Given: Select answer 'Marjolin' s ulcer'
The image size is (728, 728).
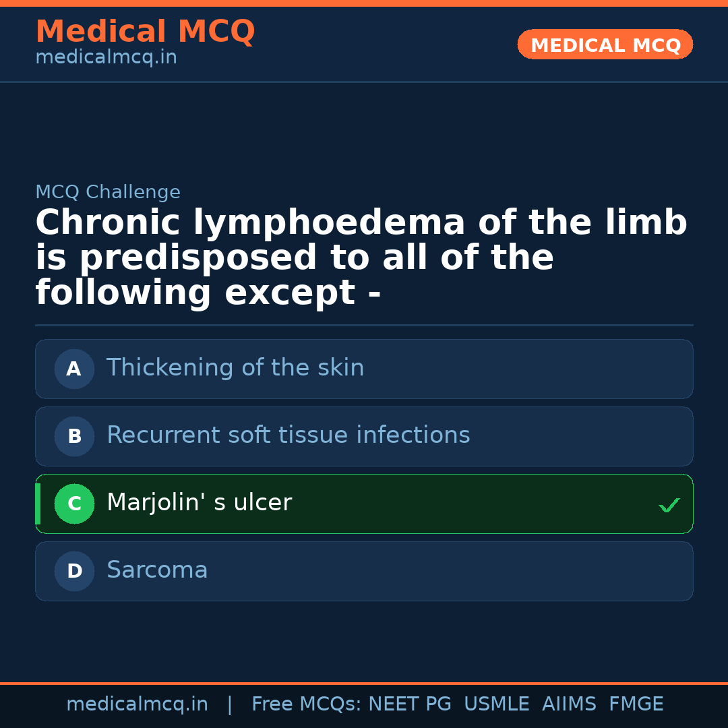Looking at the screenshot, I should point(199,503).
